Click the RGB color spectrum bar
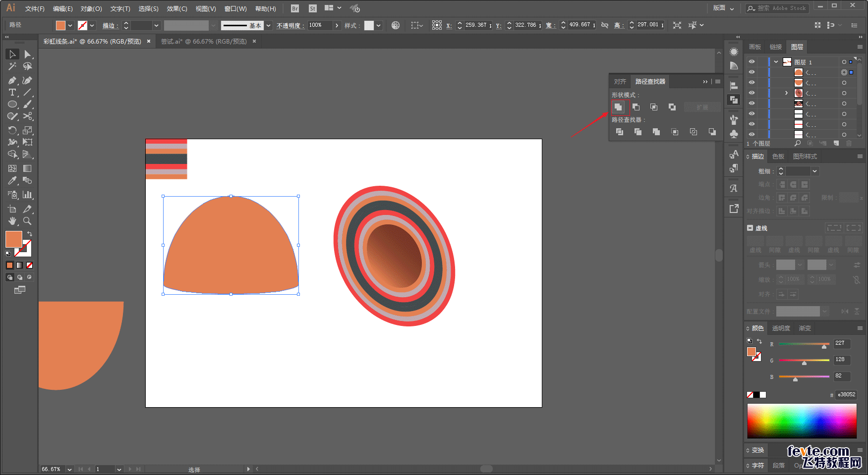This screenshot has width=868, height=475. pyautogui.click(x=802, y=421)
